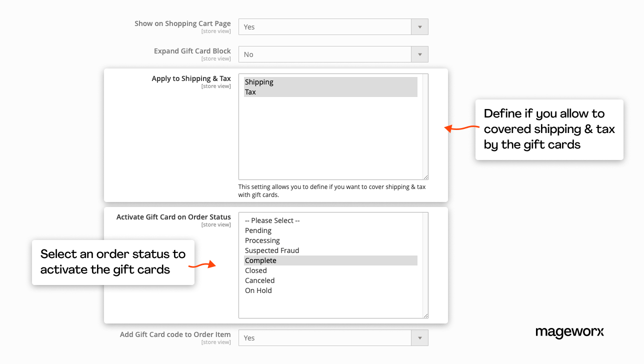Click the Activate Gift Card on Order Status label
This screenshot has height=364, width=644.
pos(173,217)
